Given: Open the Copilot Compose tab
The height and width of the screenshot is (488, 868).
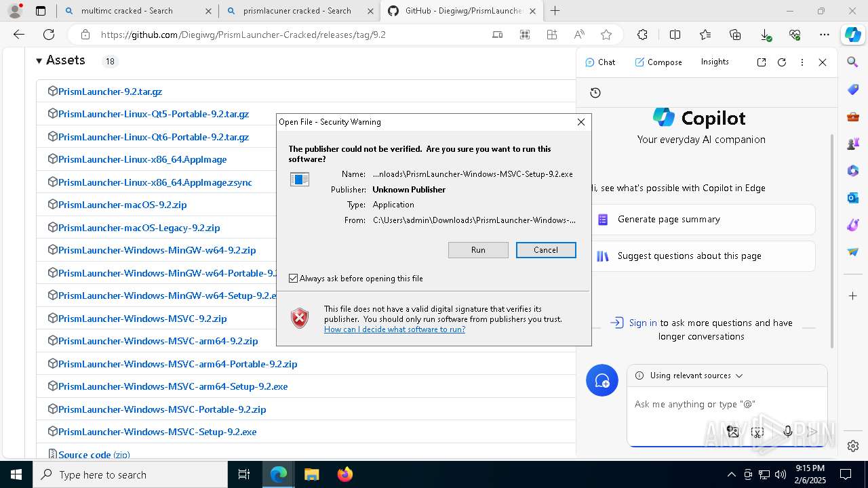Looking at the screenshot, I should 658,62.
